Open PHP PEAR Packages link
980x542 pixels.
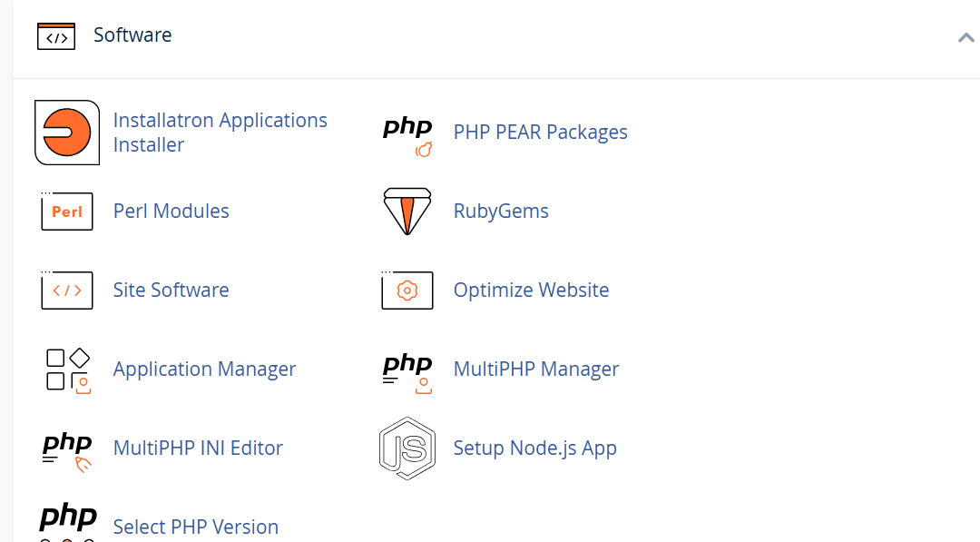[540, 132]
